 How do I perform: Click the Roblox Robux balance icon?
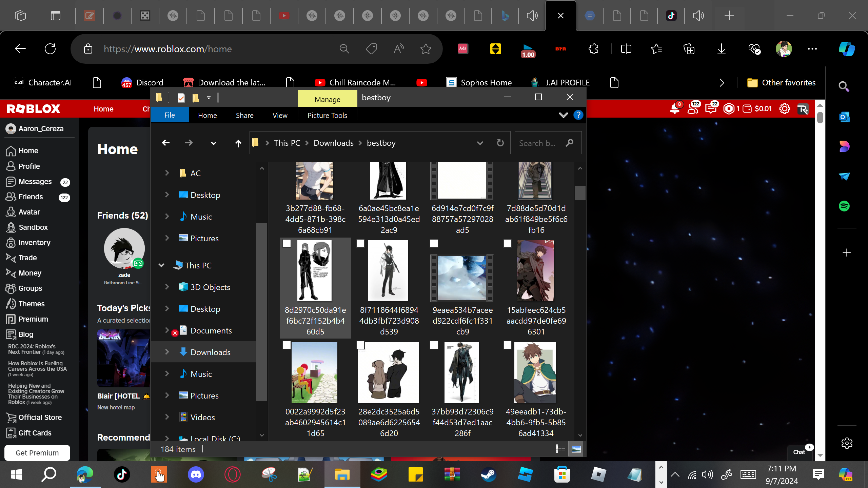[x=728, y=109]
